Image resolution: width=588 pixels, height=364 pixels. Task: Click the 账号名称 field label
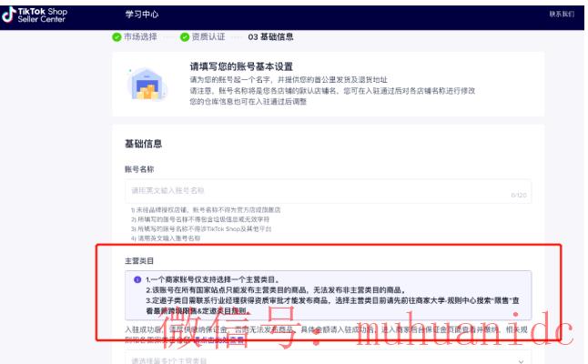tap(139, 169)
